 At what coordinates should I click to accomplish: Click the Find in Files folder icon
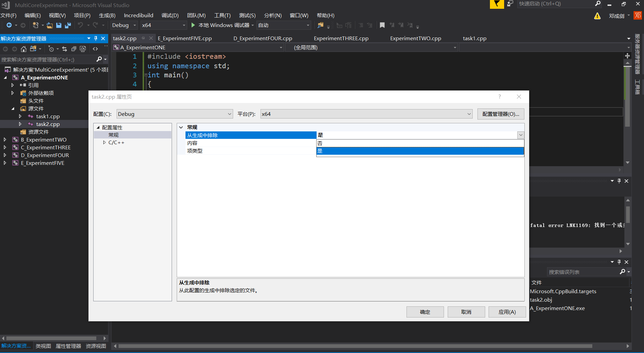click(x=320, y=25)
